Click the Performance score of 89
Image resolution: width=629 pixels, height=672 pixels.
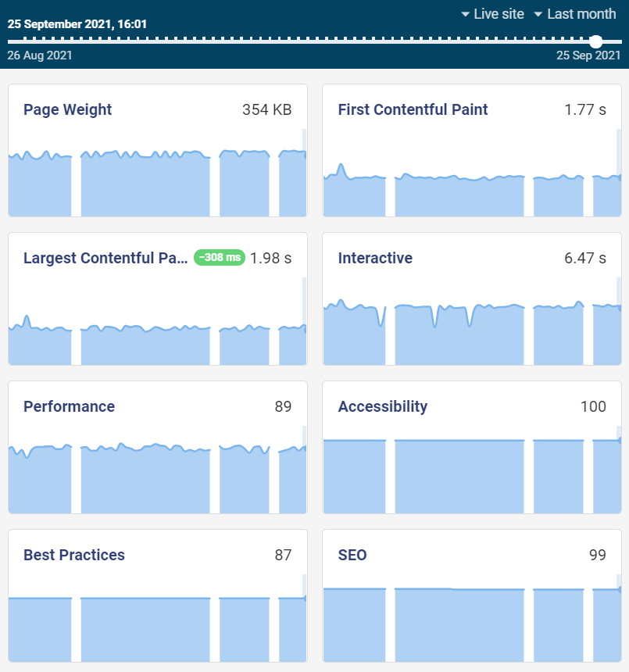tap(284, 406)
